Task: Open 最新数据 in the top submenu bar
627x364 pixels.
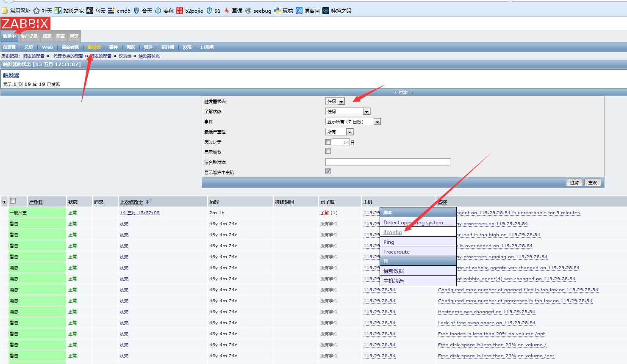Action: point(70,47)
